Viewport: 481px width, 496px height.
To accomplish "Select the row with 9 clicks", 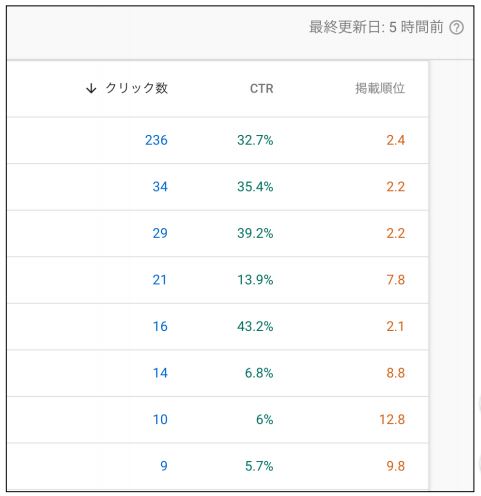I will 217,466.
